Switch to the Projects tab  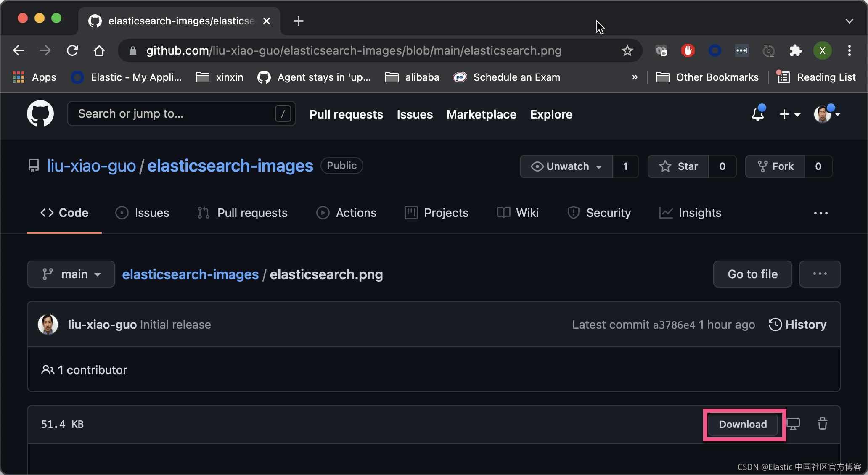click(x=436, y=213)
